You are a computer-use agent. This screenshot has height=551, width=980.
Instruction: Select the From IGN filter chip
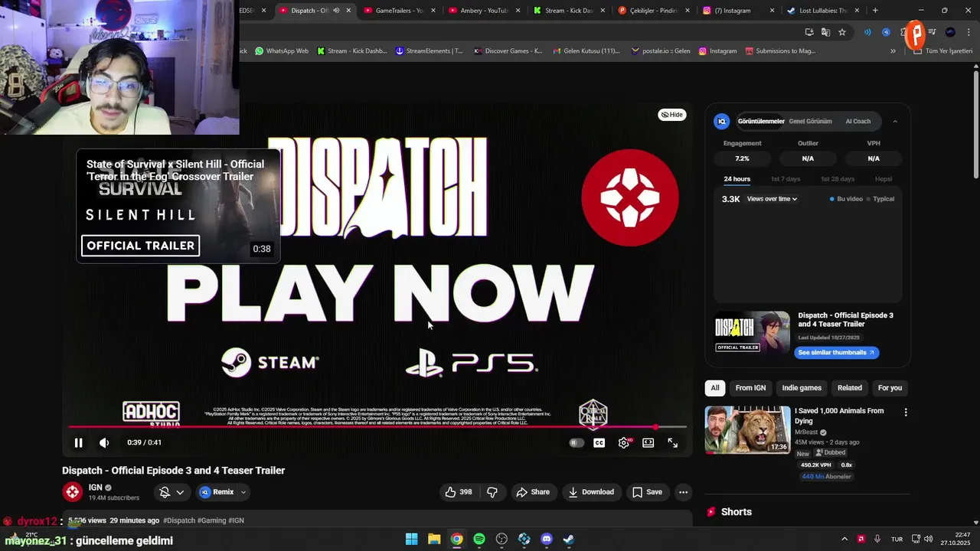pyautogui.click(x=750, y=388)
